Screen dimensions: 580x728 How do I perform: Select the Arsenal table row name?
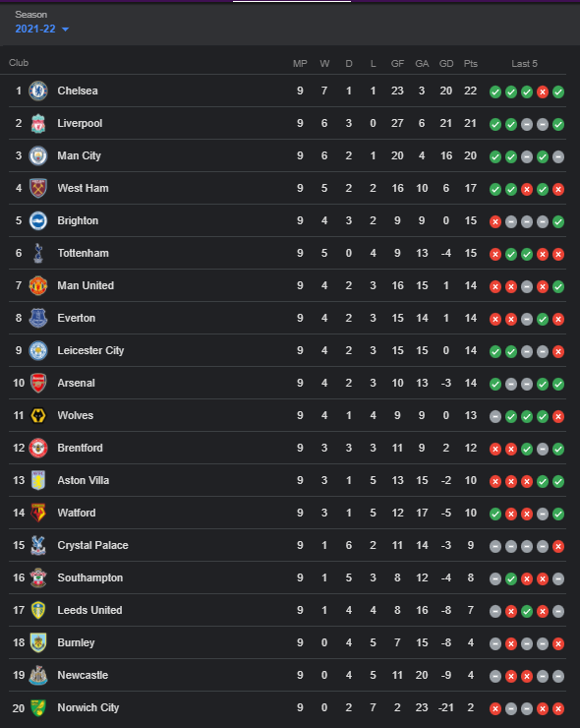tap(76, 383)
